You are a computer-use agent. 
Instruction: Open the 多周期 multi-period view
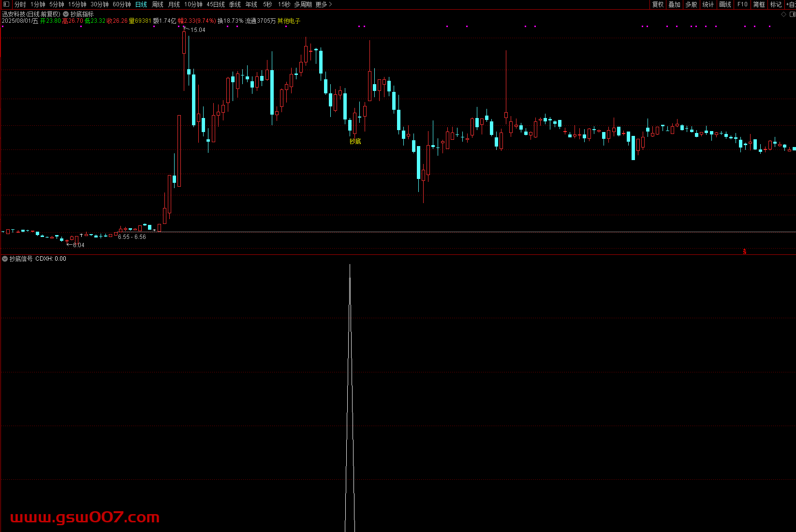tap(303, 4)
